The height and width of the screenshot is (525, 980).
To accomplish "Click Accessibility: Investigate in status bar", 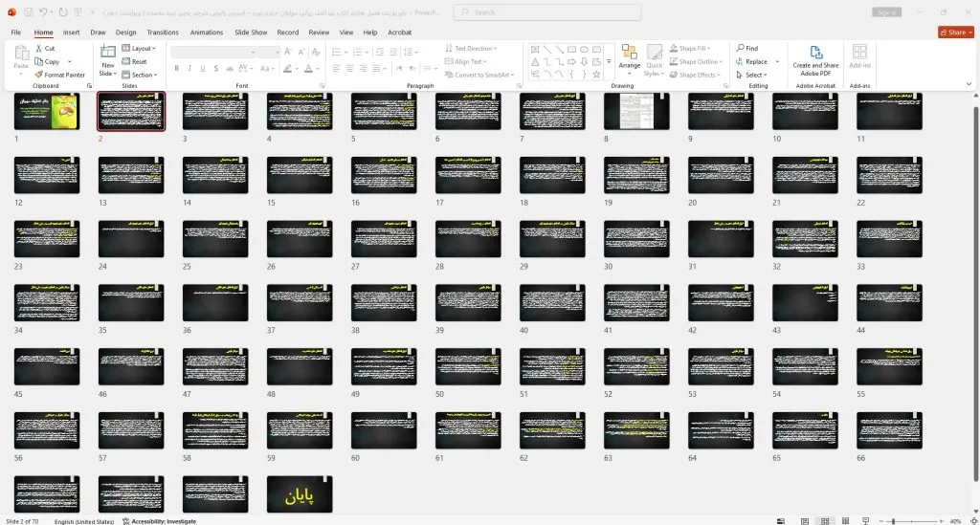I will point(160,521).
